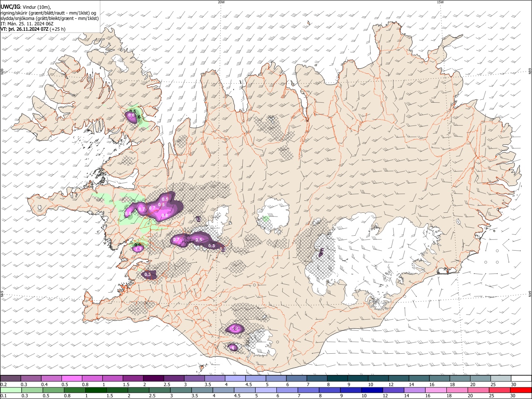Click the 'VT: þri. 26.11.2024 07Z' valid time

[x=25, y=30]
